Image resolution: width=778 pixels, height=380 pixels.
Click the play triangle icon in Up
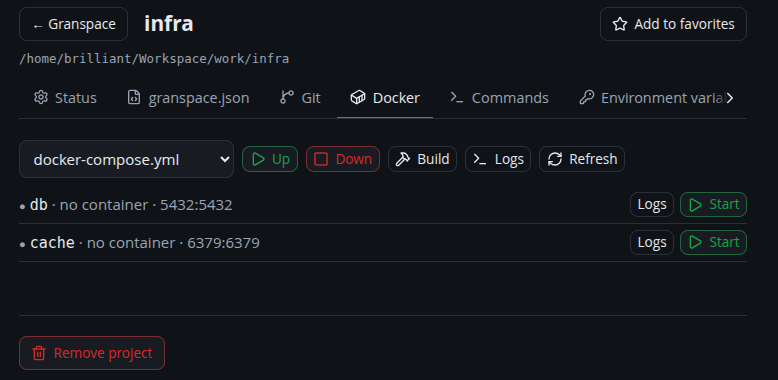[259, 159]
